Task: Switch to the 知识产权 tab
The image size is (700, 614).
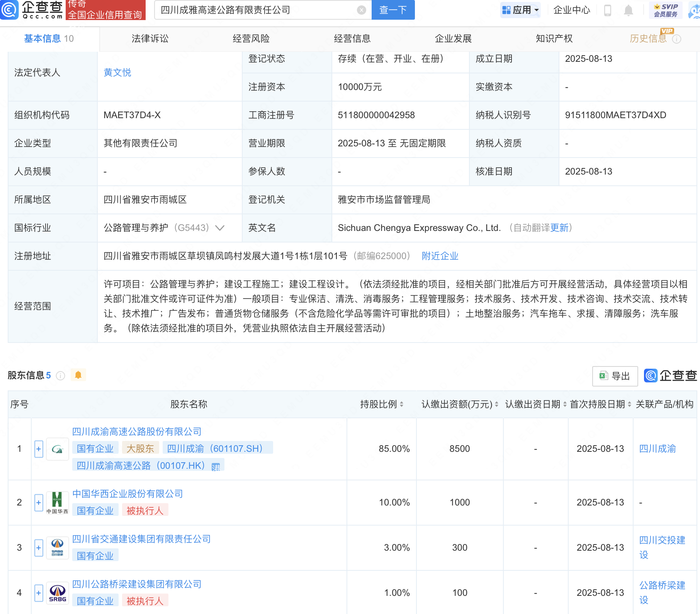Action: (554, 39)
